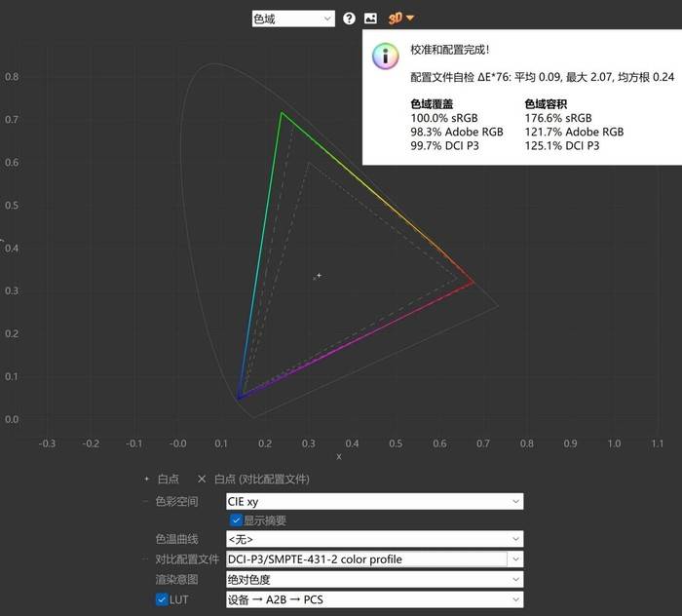Open the 色域 plot type dropdown
Screen dimensions: 682x616
293,19
